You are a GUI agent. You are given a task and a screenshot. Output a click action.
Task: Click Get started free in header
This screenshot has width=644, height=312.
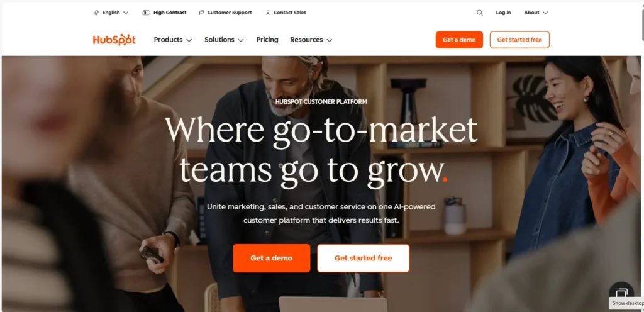[x=519, y=40]
